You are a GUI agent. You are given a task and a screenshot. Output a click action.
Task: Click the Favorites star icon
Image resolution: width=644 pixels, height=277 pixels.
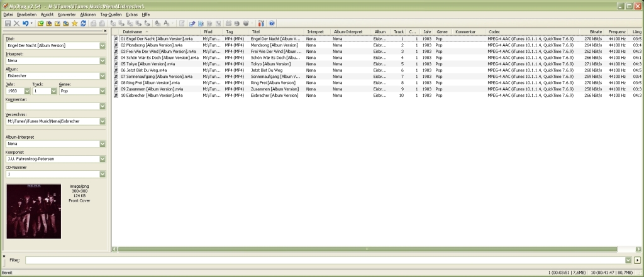74,23
